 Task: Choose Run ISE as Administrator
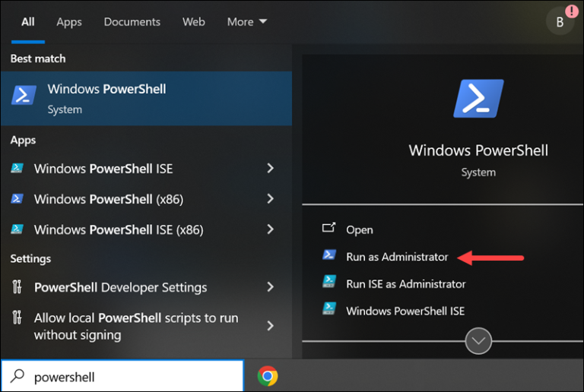pyautogui.click(x=406, y=284)
